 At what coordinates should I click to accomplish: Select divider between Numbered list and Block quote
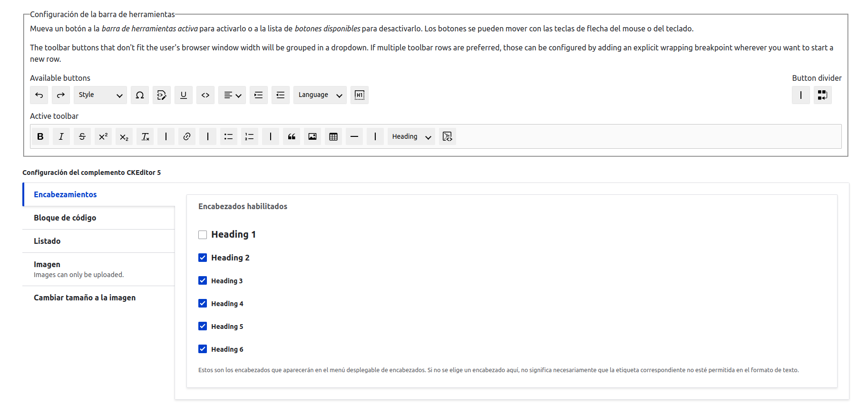(x=271, y=136)
